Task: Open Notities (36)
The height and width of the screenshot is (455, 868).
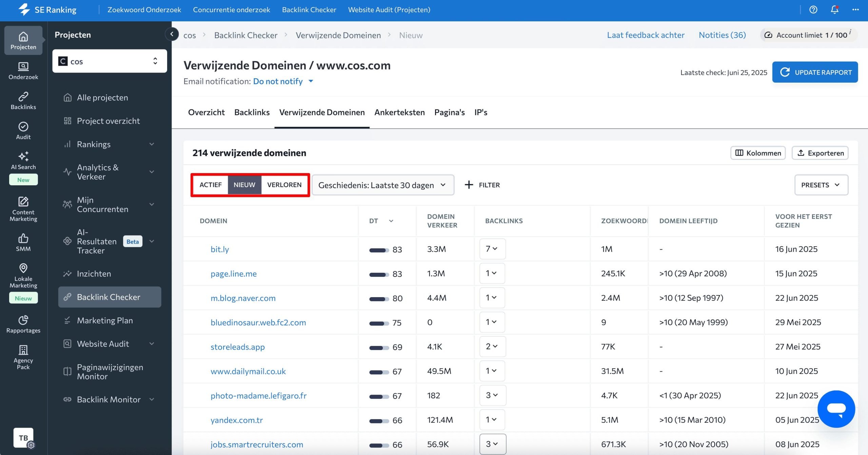Action: click(x=722, y=35)
